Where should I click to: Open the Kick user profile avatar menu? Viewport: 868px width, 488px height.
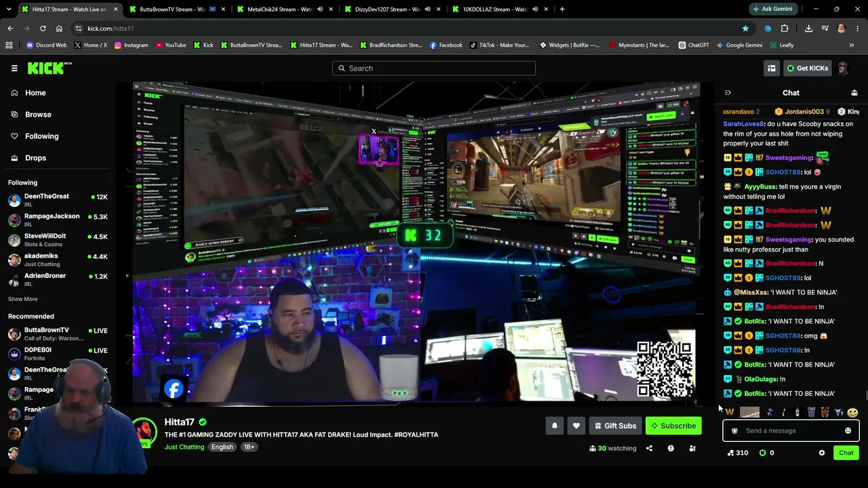click(x=843, y=68)
